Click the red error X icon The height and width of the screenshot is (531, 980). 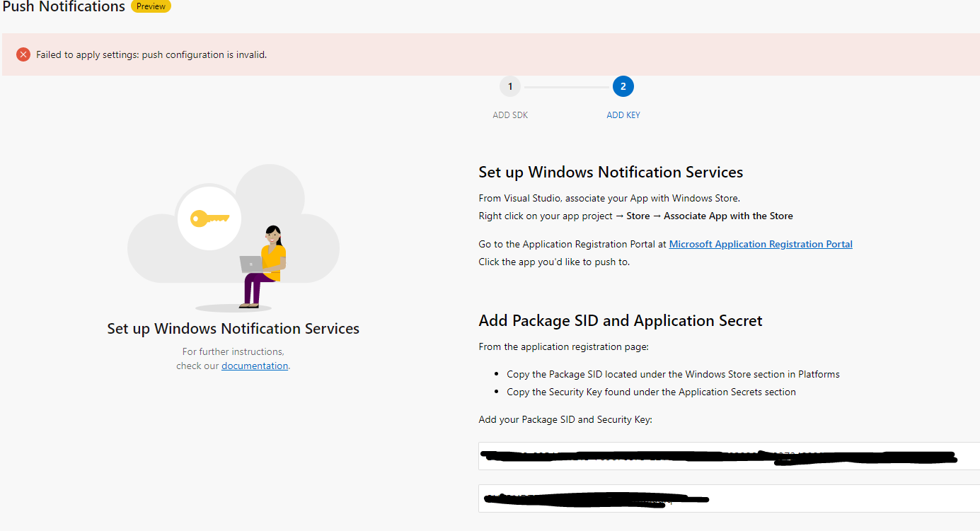point(23,54)
